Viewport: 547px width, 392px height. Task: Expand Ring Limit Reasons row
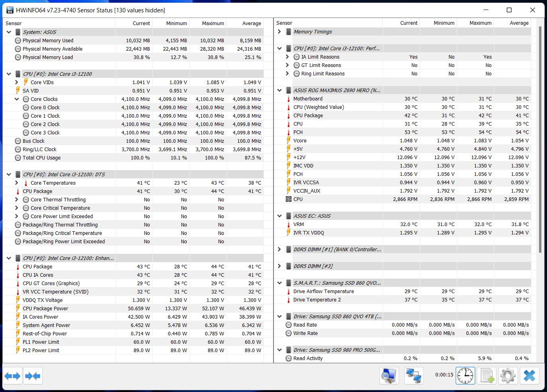pyautogui.click(x=287, y=73)
